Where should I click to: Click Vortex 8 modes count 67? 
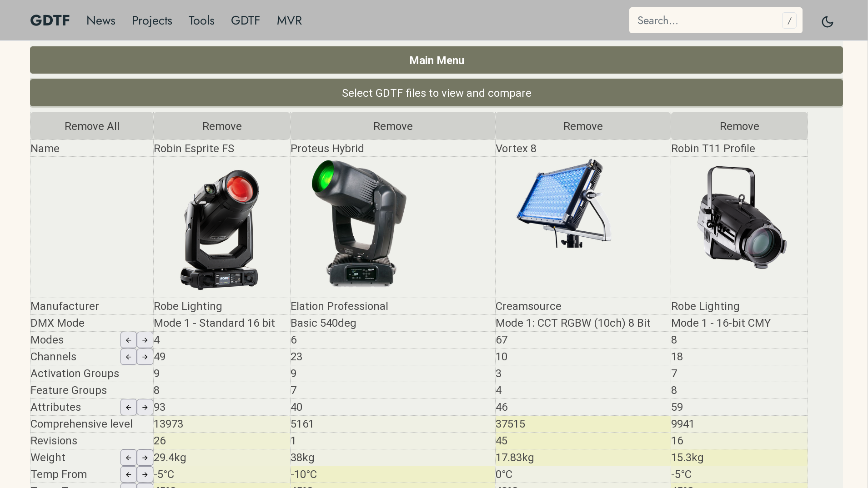tap(583, 340)
